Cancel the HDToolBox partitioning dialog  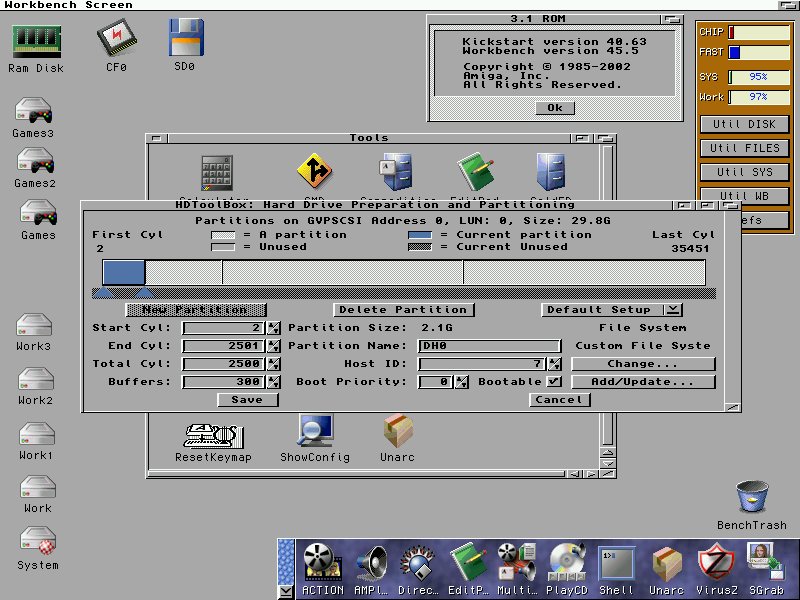point(559,399)
